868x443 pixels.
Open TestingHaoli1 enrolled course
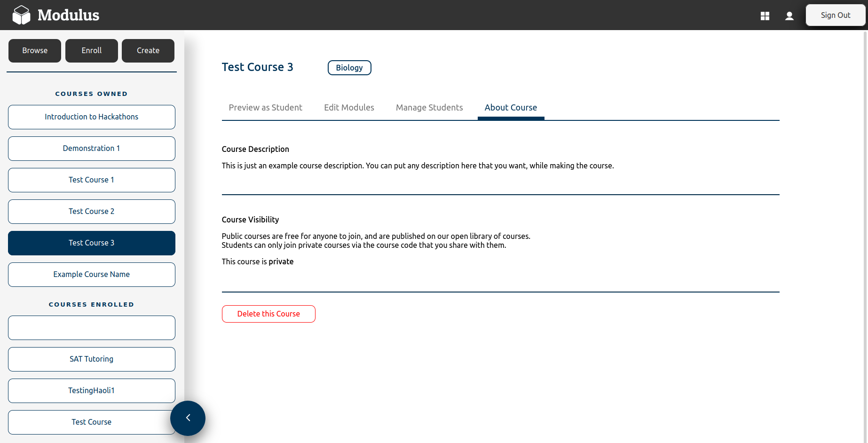92,391
